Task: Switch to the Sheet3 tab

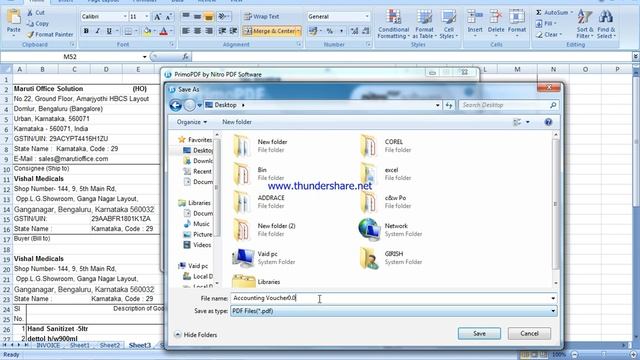Action: point(140,345)
